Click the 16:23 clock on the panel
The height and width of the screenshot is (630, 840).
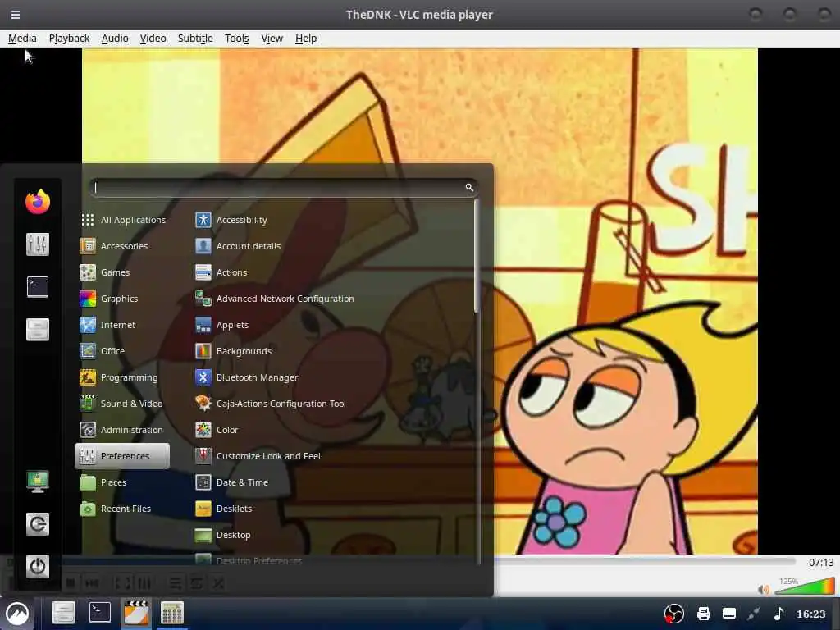click(810, 614)
